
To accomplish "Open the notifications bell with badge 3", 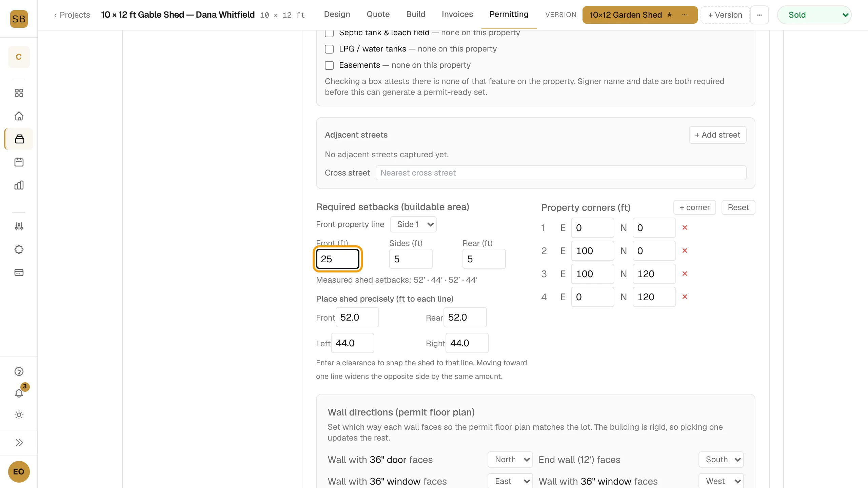I will 19,393.
